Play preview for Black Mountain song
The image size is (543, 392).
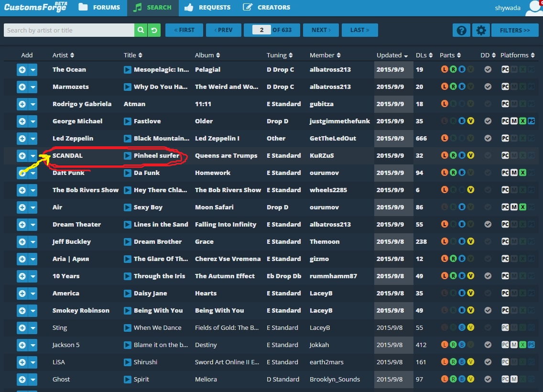[128, 139]
